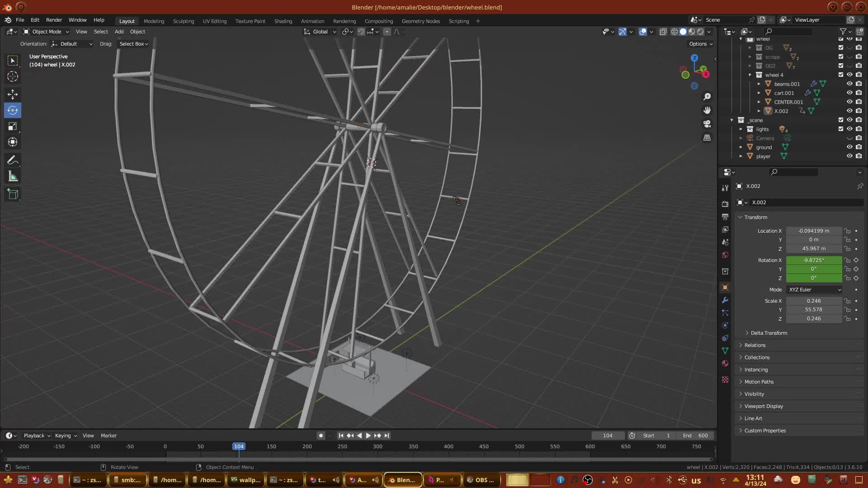Open the Shading workspace tab
The width and height of the screenshot is (868, 488).
coord(283,21)
